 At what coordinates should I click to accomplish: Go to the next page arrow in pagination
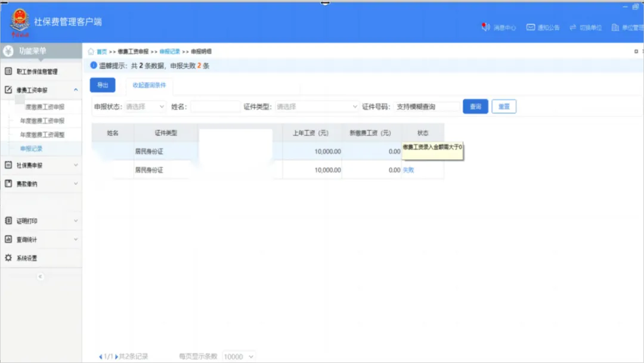point(116,356)
